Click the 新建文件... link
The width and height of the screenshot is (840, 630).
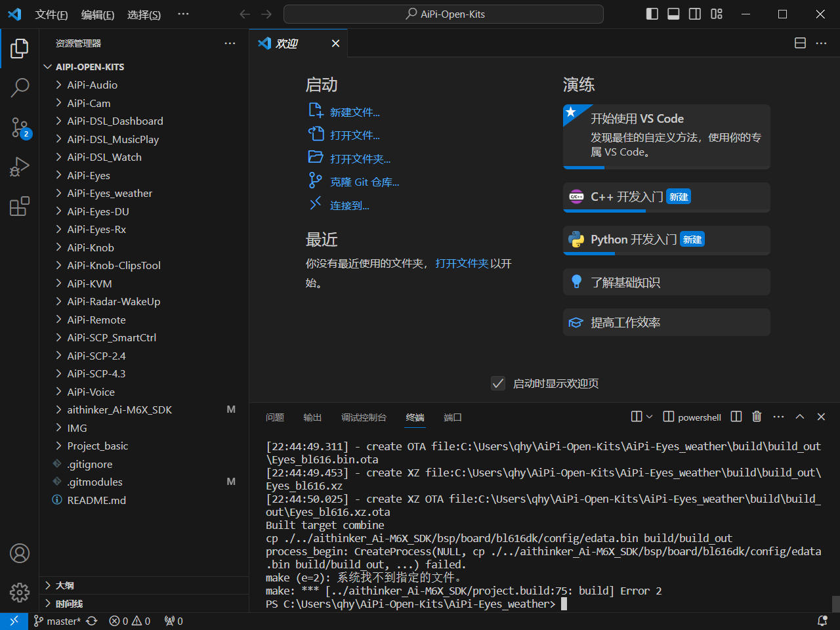[345, 112]
